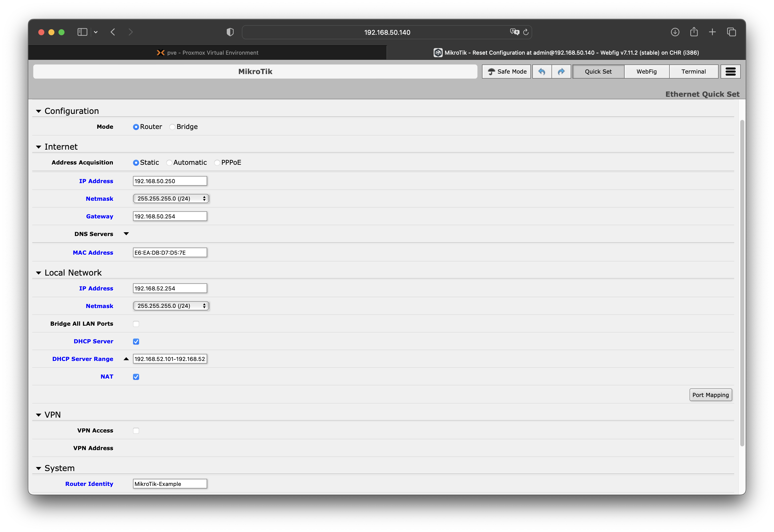Show the Safari tab overview icon
Viewport: 774px width, 532px height.
point(731,32)
